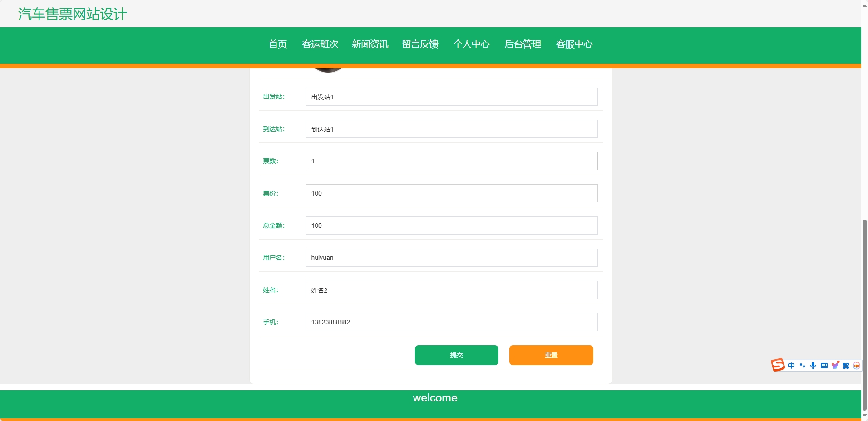Image resolution: width=868 pixels, height=421 pixels.
Task: Go to 首页 in the navigation bar
Action: [x=277, y=44]
